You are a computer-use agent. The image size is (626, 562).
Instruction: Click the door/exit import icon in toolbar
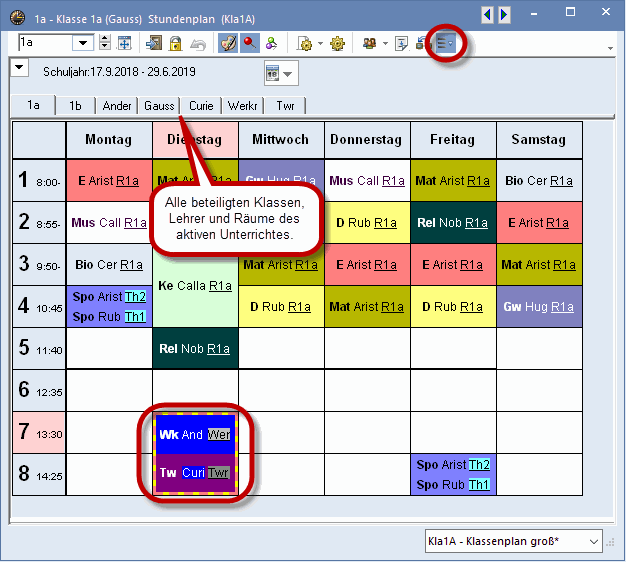[x=154, y=43]
